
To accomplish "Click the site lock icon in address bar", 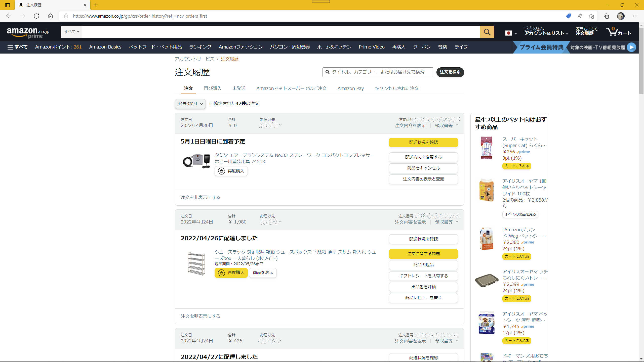I will 66,16.
